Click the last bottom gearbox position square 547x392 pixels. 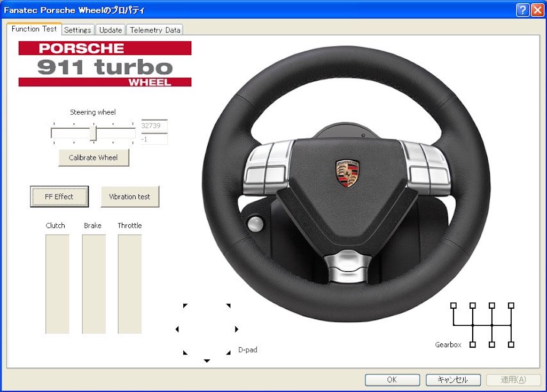pos(511,344)
